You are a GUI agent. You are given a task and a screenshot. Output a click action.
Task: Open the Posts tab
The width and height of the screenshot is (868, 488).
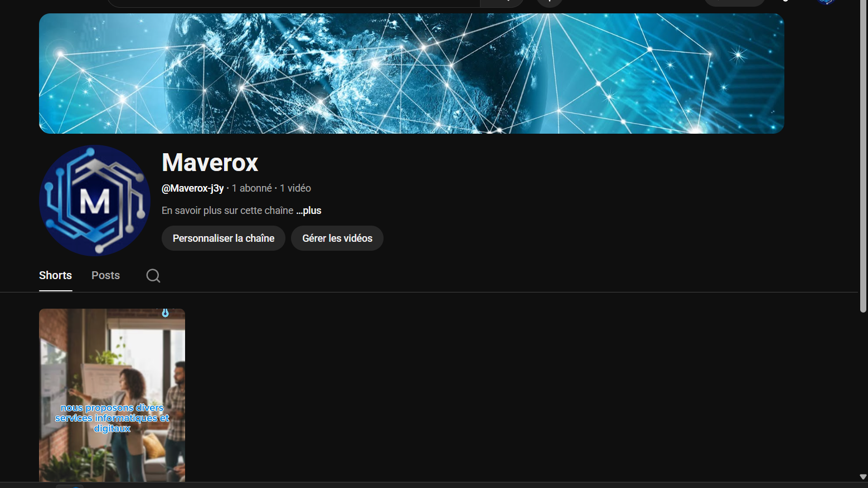point(105,275)
